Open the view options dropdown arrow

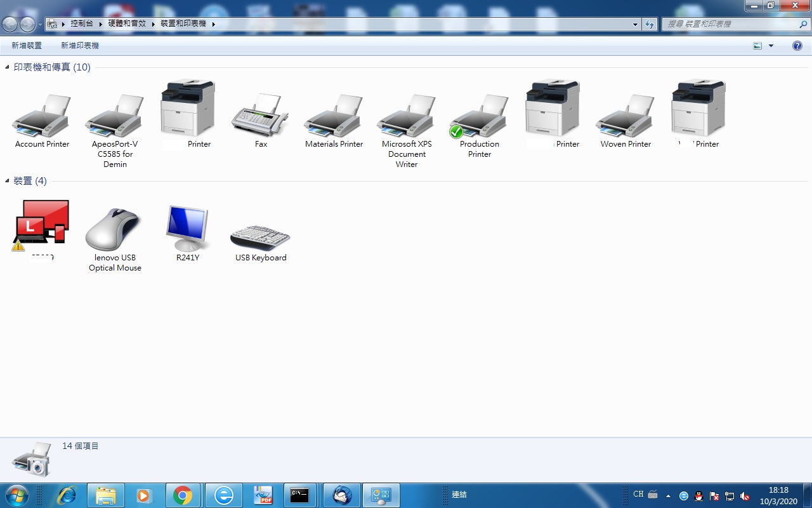771,46
